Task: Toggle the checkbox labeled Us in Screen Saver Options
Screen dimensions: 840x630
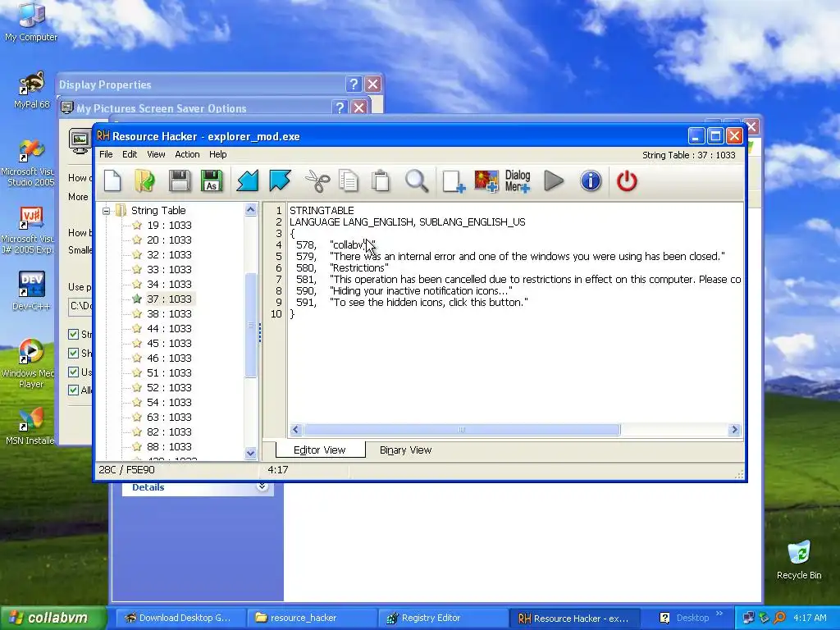Action: (74, 372)
